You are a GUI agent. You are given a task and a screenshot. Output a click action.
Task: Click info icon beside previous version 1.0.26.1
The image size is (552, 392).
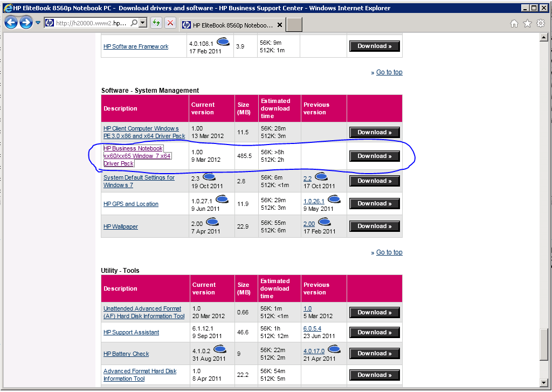pos(334,200)
